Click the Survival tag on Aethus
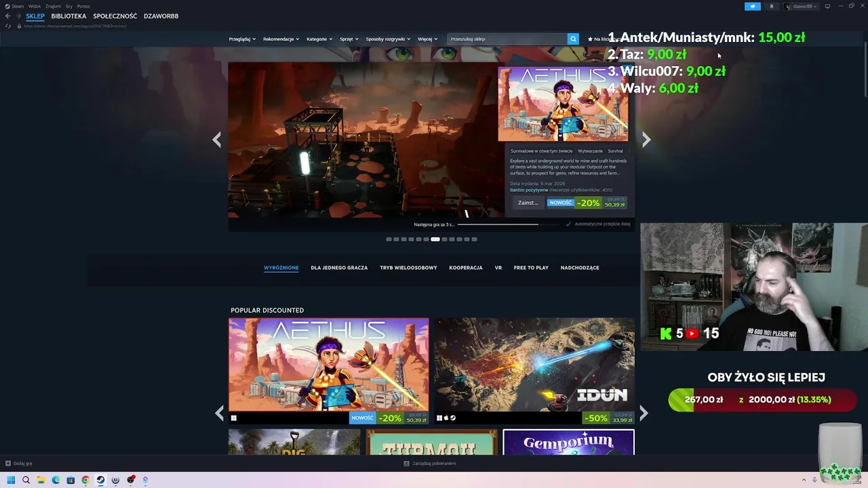This screenshot has height=488, width=868. pyautogui.click(x=616, y=151)
